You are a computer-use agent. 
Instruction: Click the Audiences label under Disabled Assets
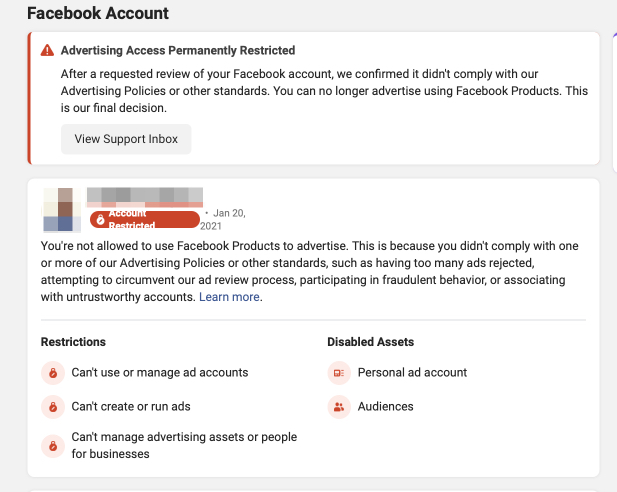coord(385,406)
